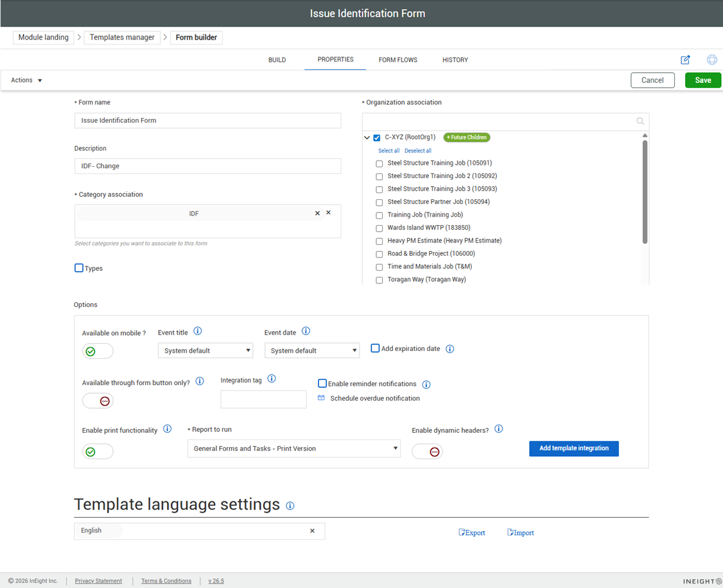Click the organization search magnifier icon
This screenshot has width=723, height=588.
click(641, 121)
